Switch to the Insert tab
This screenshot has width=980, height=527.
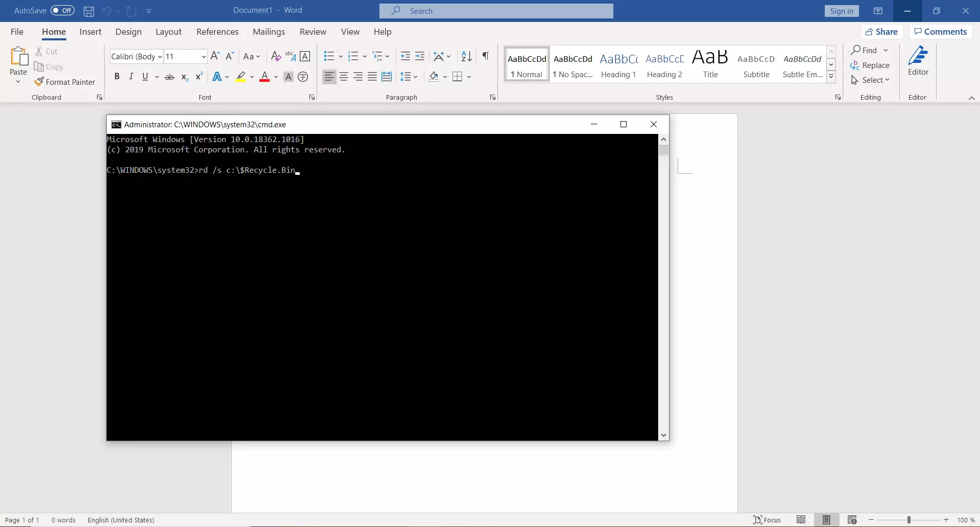point(90,32)
